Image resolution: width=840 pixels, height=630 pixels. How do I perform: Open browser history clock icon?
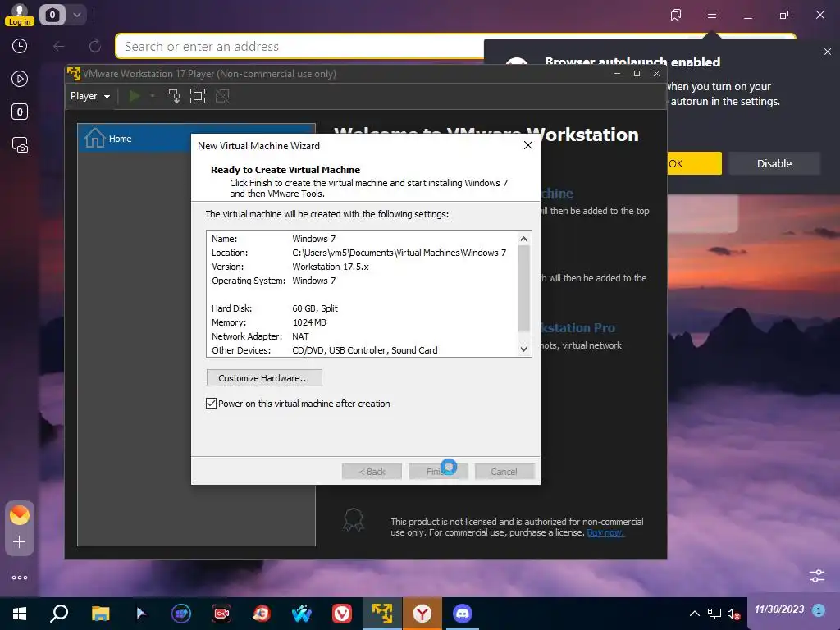(x=20, y=46)
